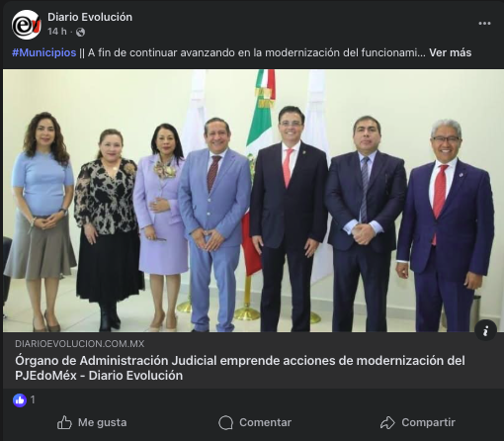This screenshot has width=504, height=441.
Task: Open the Diario Evolución page name link
Action: [x=90, y=17]
